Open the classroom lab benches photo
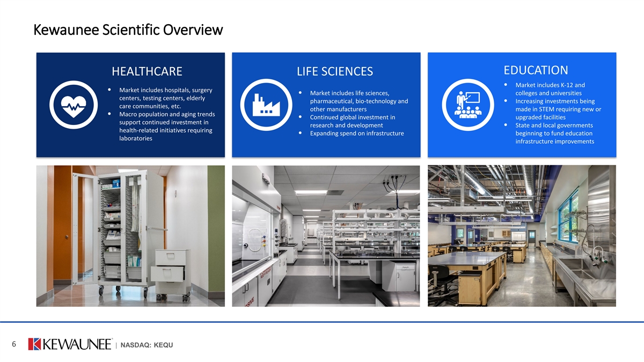Image resolution: width=644 pixels, height=362 pixels. (522, 236)
